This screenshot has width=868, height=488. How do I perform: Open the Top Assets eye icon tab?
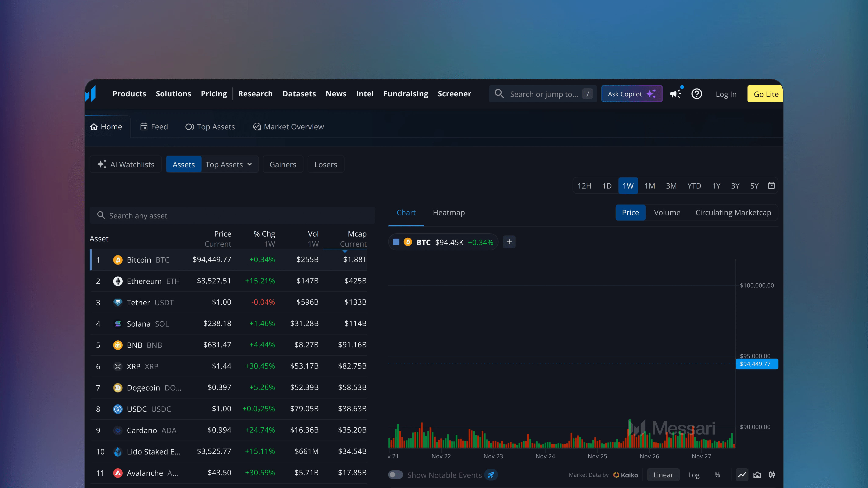click(x=210, y=126)
